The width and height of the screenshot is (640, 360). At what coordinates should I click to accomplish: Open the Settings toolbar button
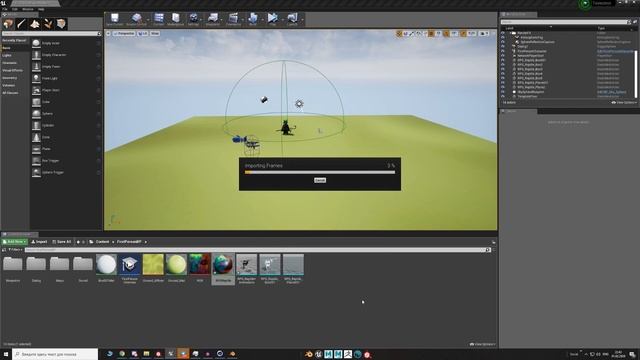193,19
